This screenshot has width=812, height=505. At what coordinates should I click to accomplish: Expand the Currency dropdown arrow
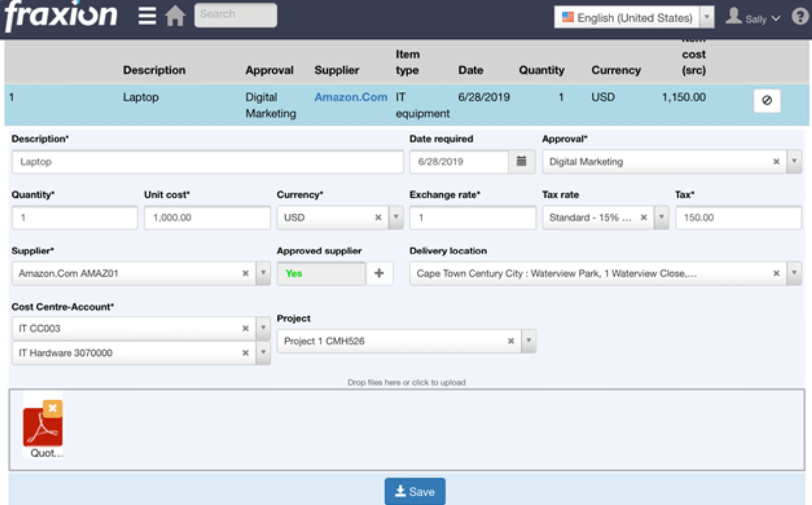396,217
